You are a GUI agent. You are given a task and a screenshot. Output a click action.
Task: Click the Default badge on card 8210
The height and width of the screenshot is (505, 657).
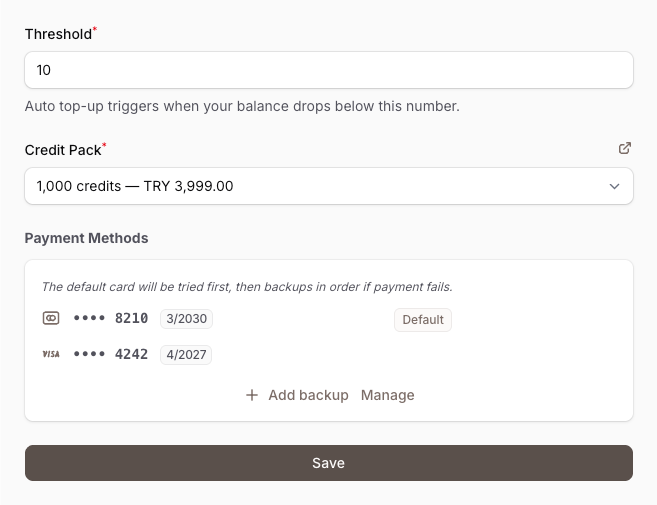point(422,320)
